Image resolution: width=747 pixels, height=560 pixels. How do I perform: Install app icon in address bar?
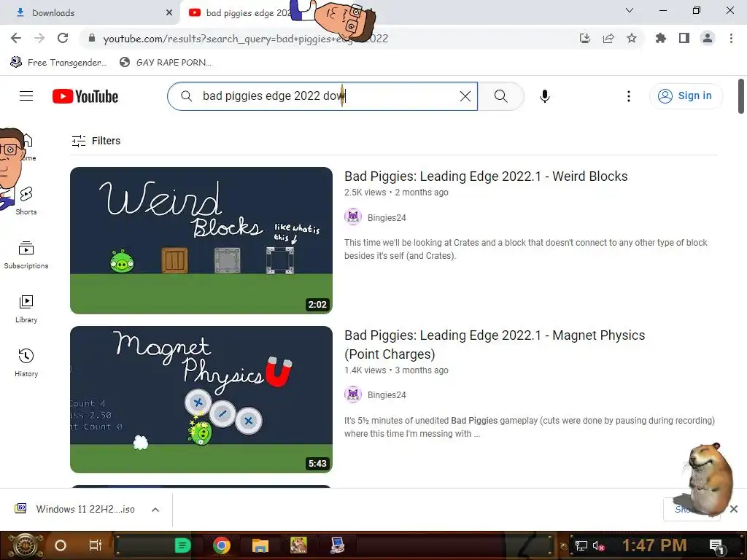click(585, 38)
